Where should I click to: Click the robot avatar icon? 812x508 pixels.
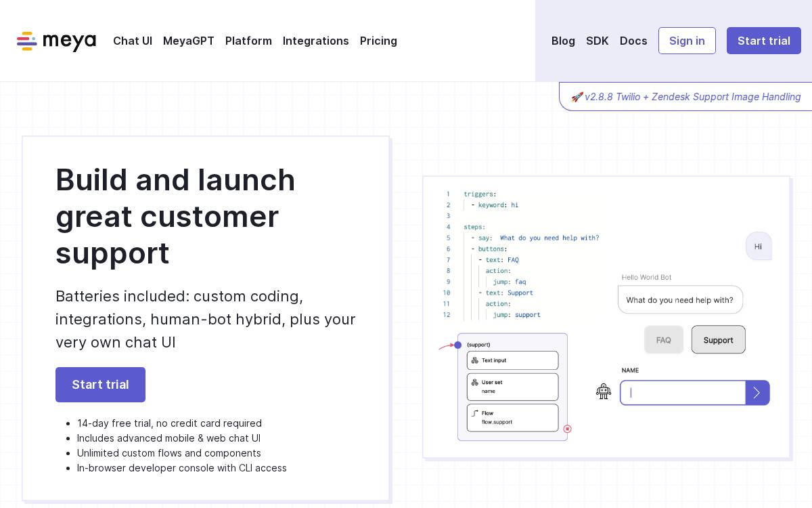point(604,391)
